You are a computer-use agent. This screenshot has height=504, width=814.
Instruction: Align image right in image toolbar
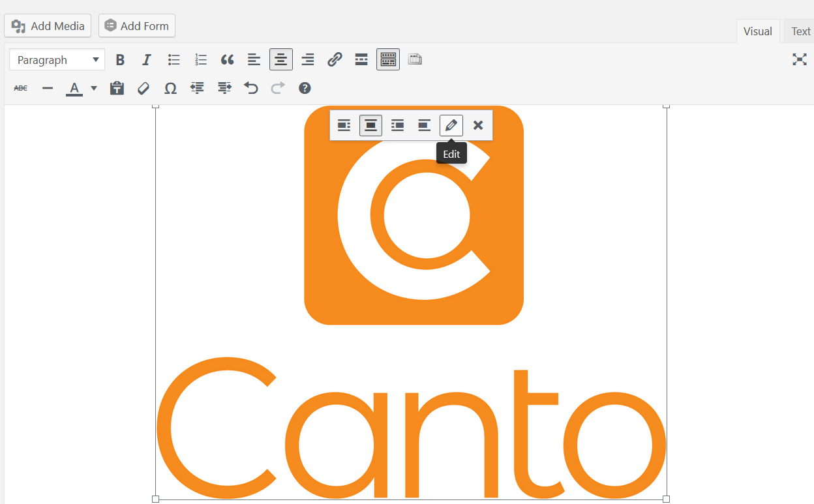(x=397, y=125)
